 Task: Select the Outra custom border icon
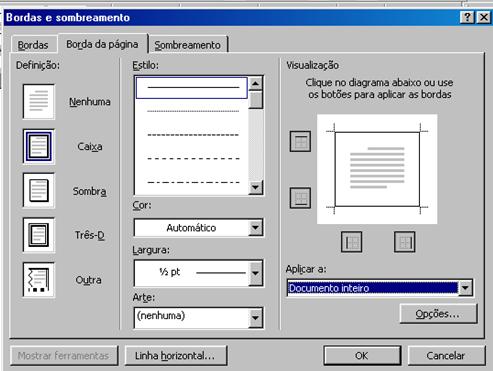click(x=39, y=280)
